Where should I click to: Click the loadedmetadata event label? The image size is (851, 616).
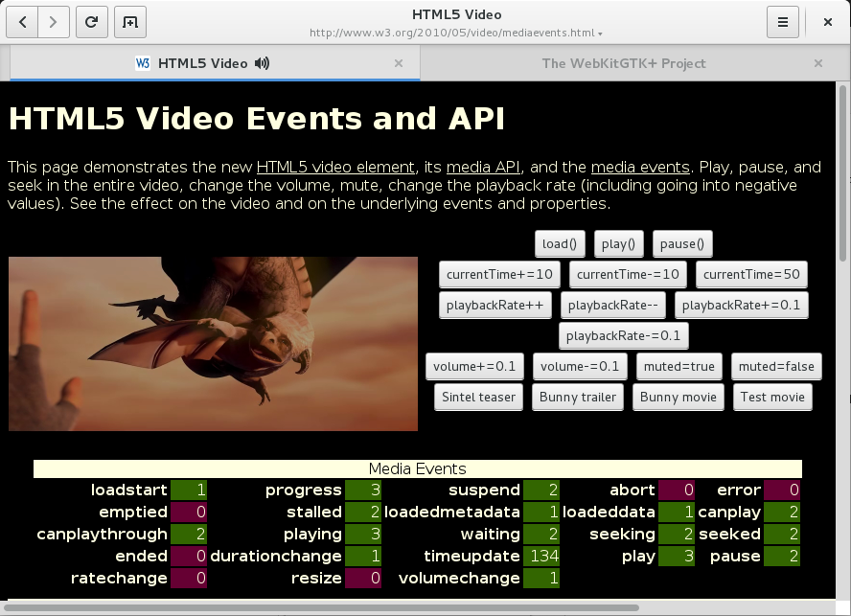[x=452, y=512]
